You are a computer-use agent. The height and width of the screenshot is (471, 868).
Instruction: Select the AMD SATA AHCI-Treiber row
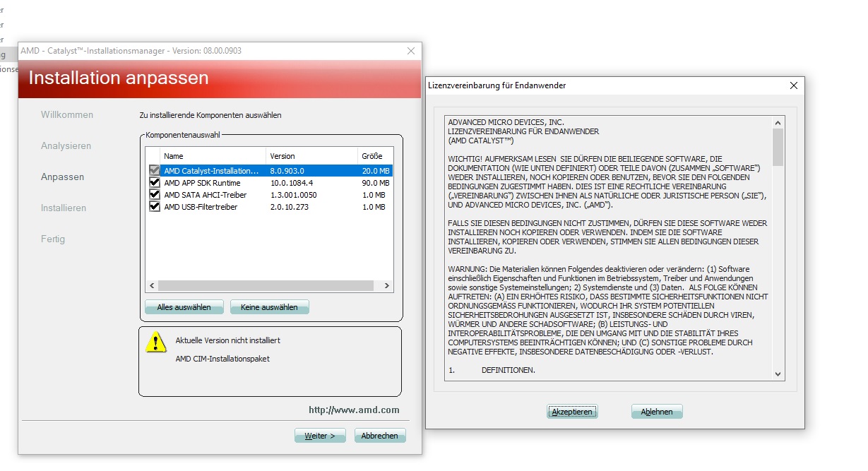coord(269,195)
